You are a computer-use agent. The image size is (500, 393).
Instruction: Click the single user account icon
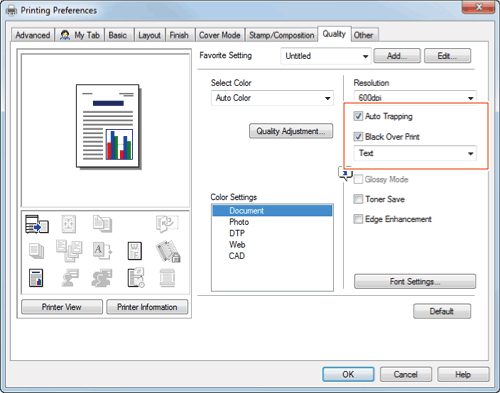[70, 278]
